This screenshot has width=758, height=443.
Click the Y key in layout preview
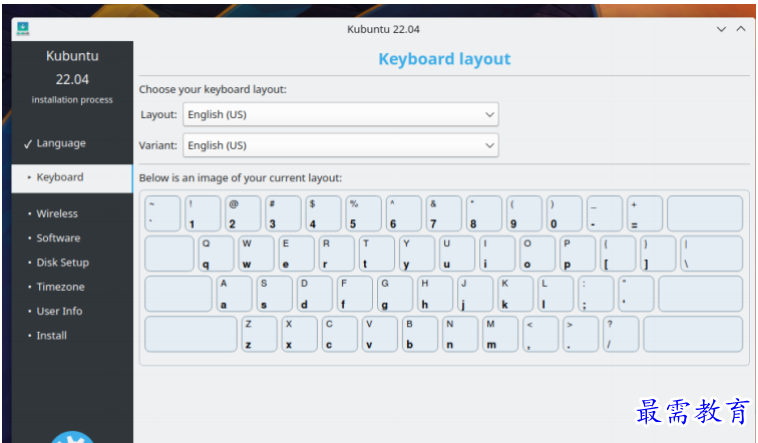[x=417, y=253]
